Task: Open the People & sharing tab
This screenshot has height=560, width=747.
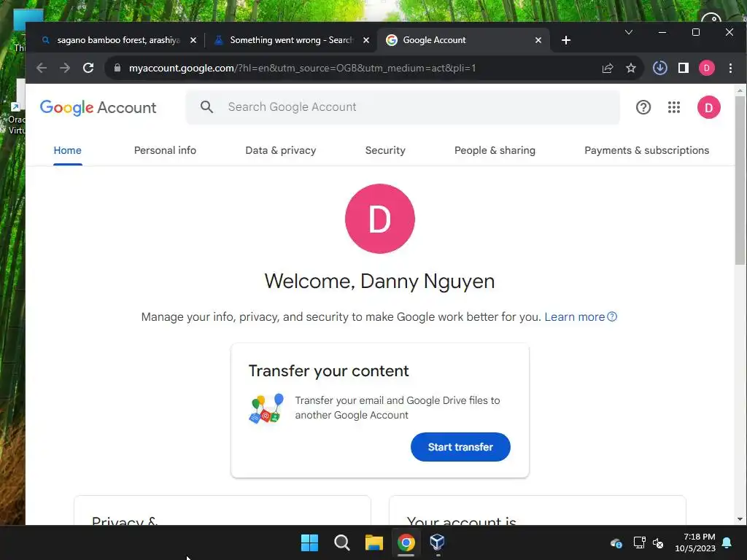Action: click(495, 150)
